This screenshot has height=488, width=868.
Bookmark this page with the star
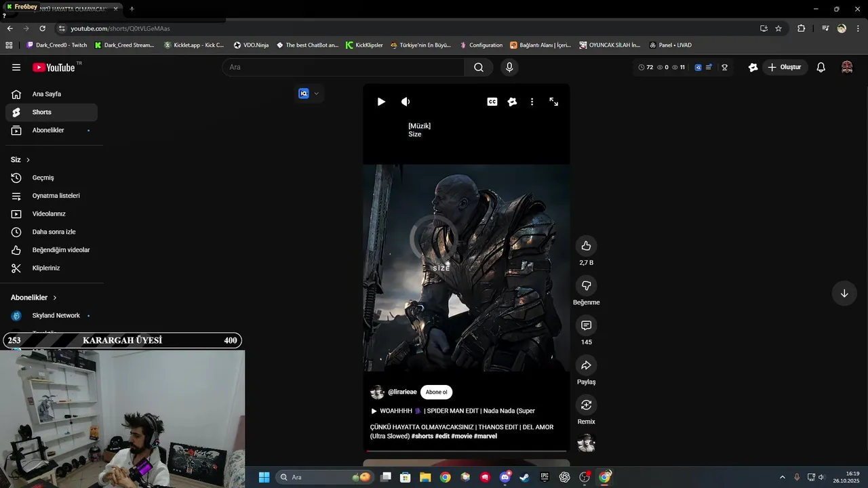point(778,28)
